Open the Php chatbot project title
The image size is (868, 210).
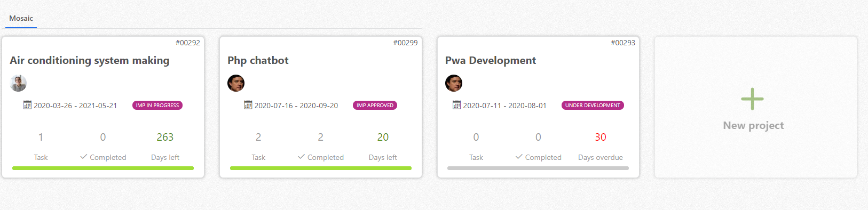click(258, 60)
